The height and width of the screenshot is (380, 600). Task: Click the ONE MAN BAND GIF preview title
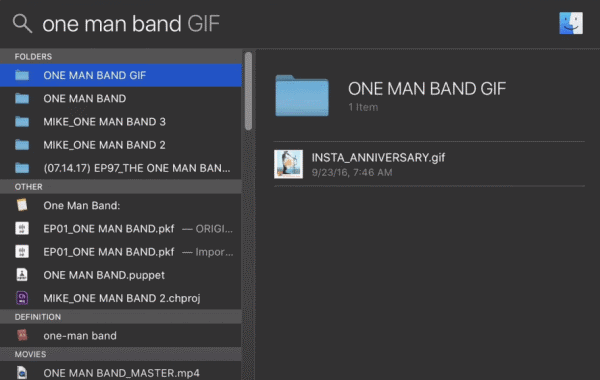tap(427, 88)
